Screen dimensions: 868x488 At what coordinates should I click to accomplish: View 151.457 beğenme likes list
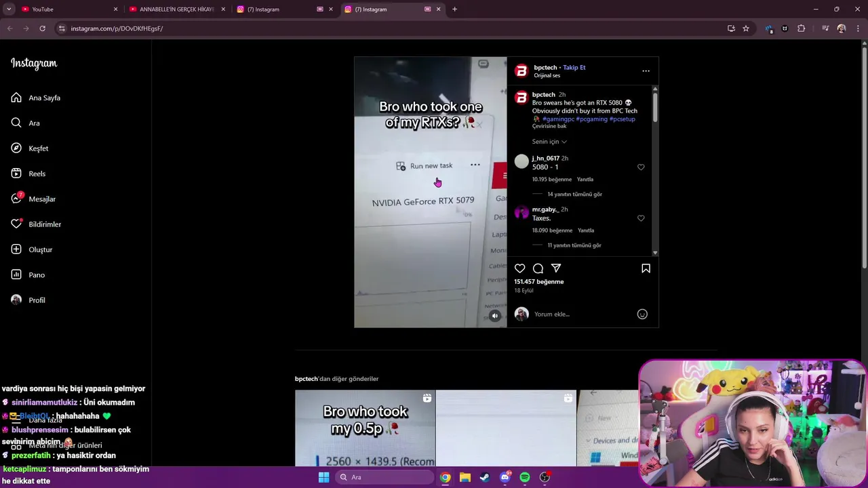tap(538, 281)
